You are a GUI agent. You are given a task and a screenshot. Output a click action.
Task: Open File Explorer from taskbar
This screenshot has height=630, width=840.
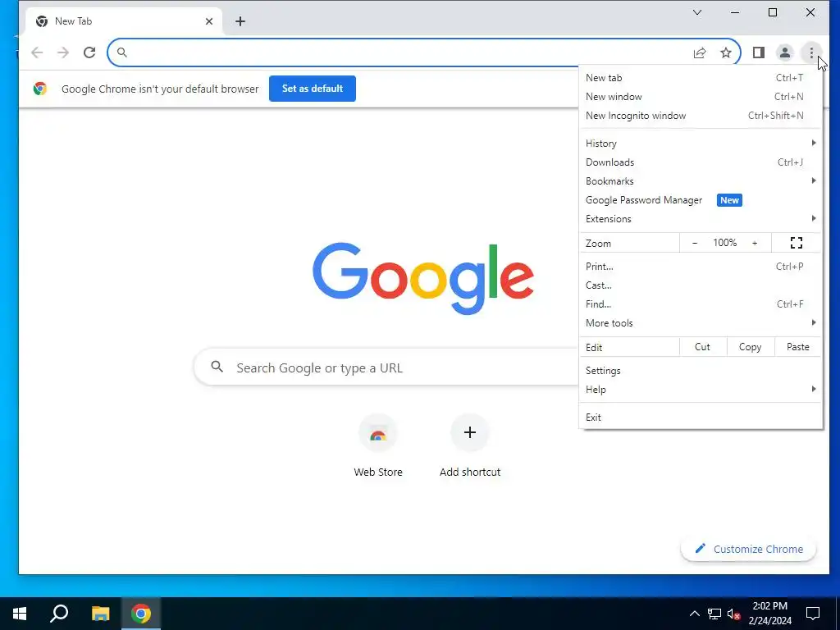(x=100, y=614)
